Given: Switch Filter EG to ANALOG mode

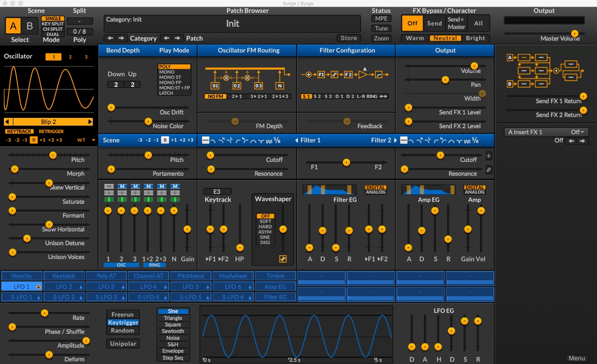Looking at the screenshot, I should tap(376, 192).
